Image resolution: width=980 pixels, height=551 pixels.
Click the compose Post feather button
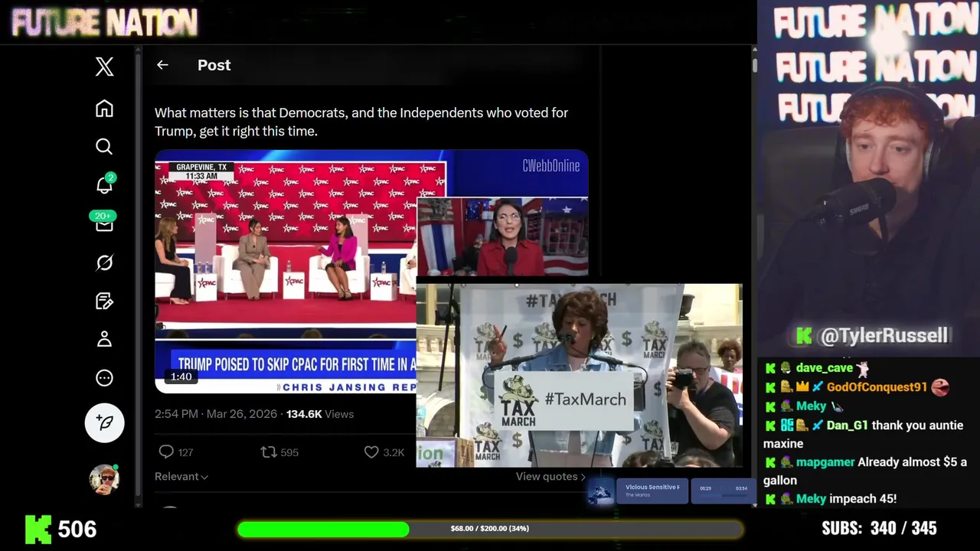(104, 422)
